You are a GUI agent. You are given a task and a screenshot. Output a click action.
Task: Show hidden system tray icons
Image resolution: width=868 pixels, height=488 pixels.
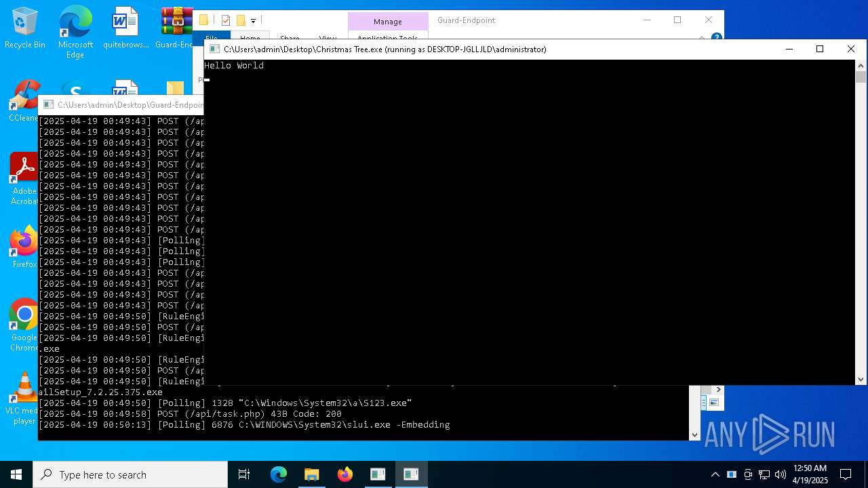click(x=715, y=474)
